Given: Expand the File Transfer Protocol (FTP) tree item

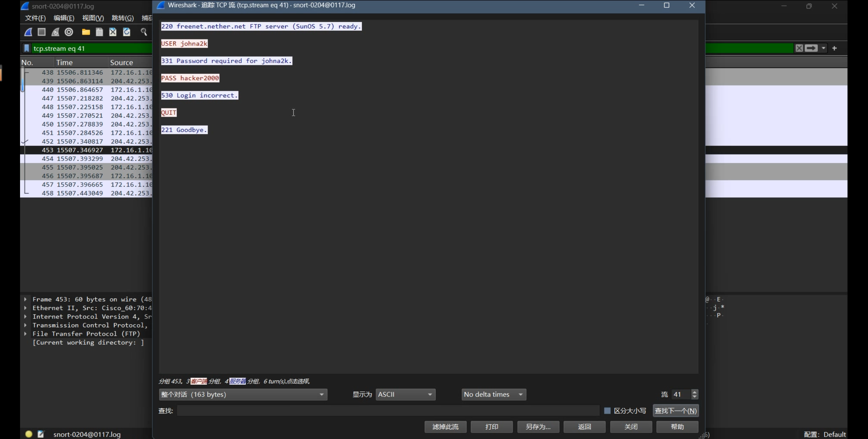Looking at the screenshot, I should [25, 334].
